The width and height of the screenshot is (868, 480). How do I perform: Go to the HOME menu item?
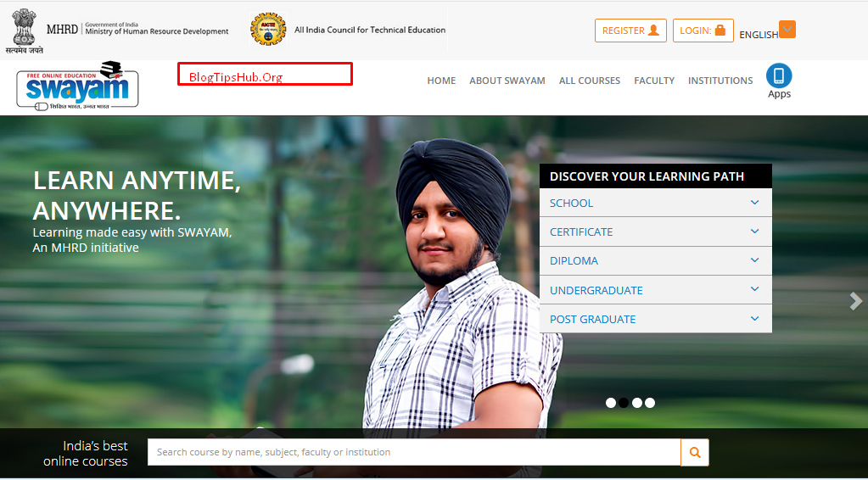click(x=441, y=81)
